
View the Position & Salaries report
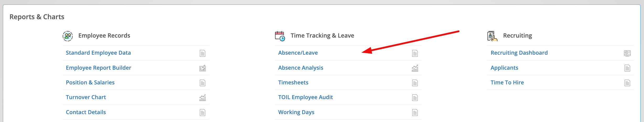tap(90, 83)
